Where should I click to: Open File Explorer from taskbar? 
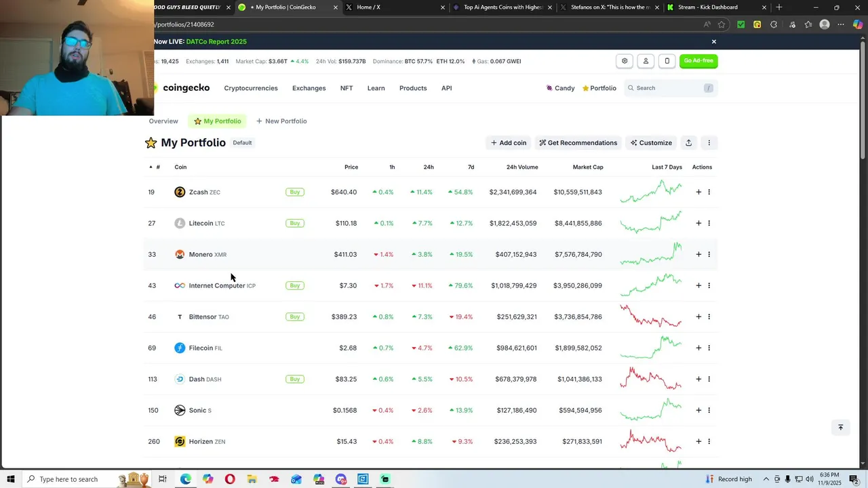[x=252, y=479]
